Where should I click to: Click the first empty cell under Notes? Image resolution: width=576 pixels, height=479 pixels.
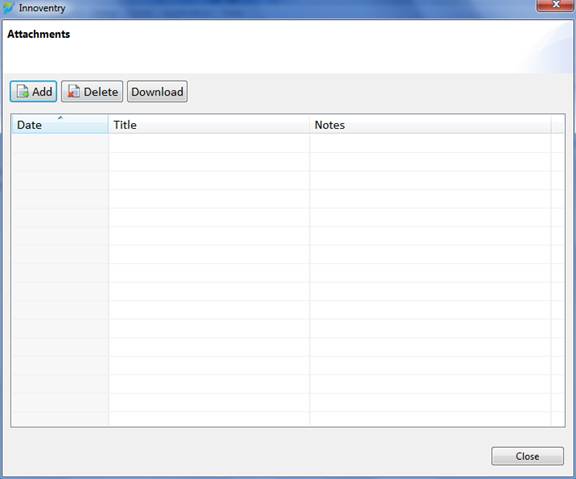[430, 143]
